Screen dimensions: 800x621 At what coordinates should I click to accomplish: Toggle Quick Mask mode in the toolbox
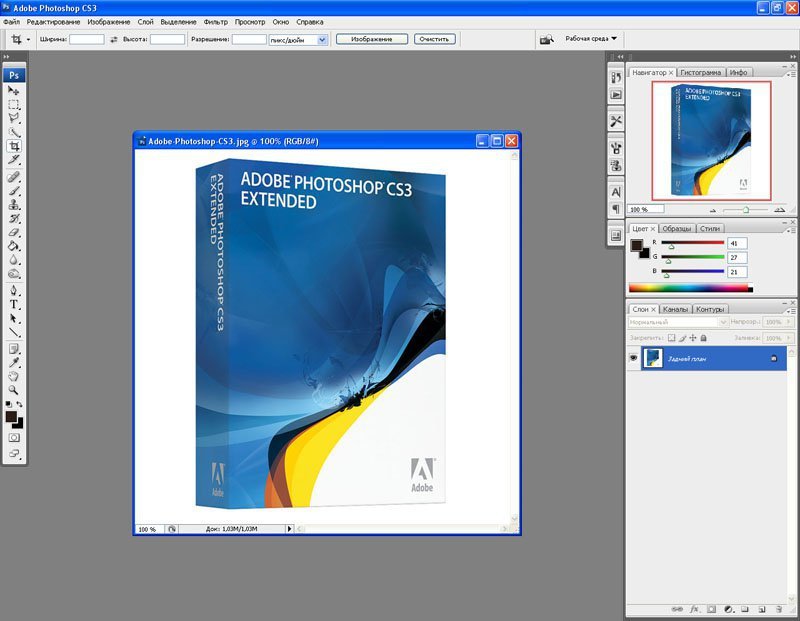[14, 438]
